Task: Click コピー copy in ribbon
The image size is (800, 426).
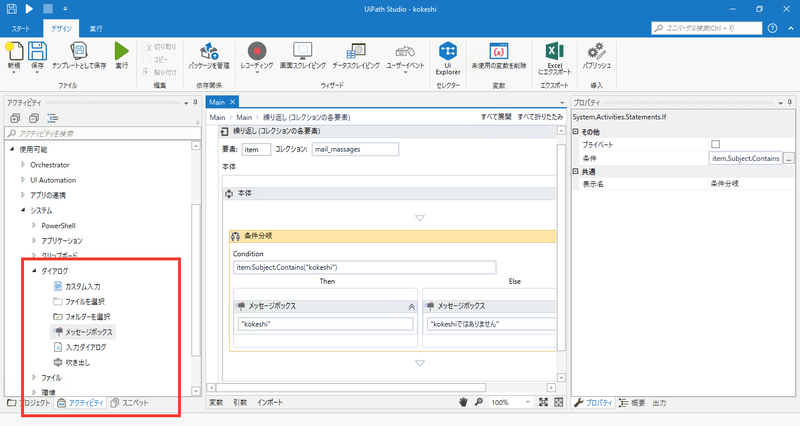Action: pos(156,59)
